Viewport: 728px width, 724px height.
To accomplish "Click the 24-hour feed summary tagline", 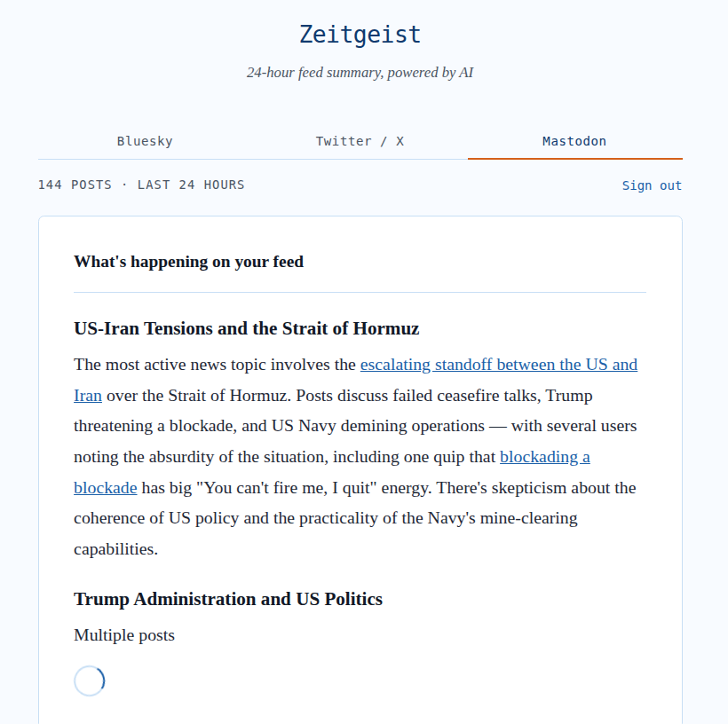I will pos(360,73).
